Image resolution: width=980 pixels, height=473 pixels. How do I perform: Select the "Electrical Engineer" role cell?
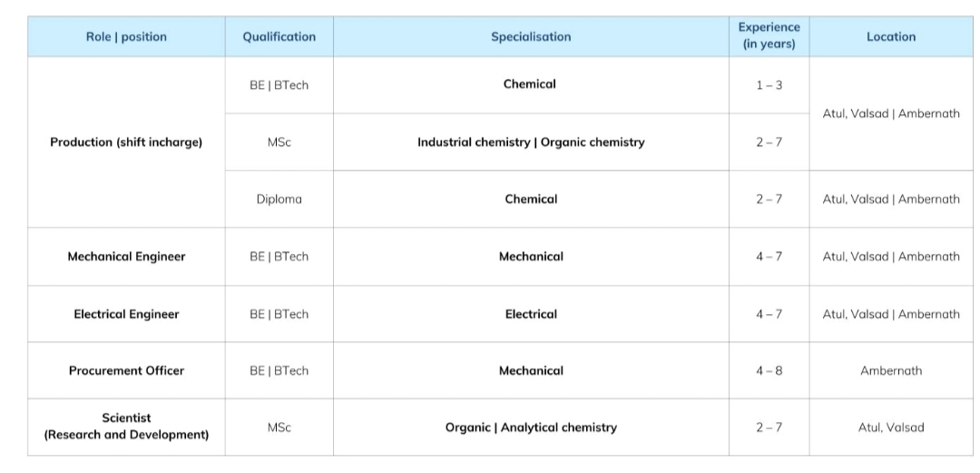coord(126,314)
